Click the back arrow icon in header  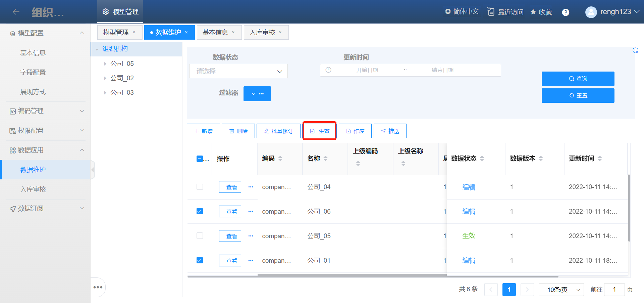point(16,12)
